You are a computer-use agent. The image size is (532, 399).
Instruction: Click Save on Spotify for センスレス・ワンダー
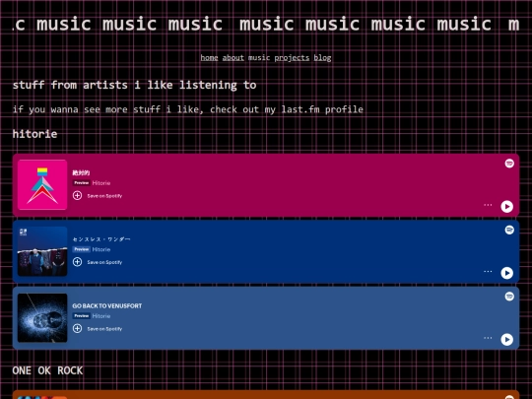(104, 262)
